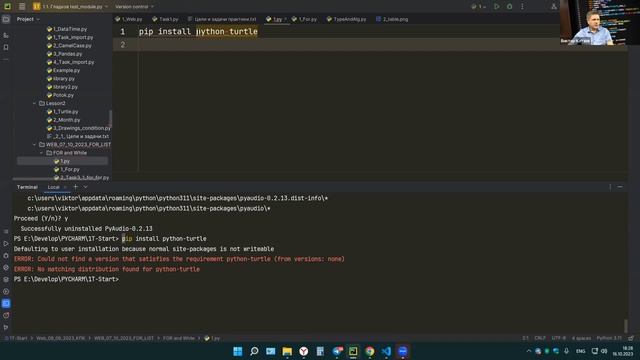Image resolution: width=640 pixels, height=360 pixels.
Task: Click editor line 2 text area
Action: pos(383,44)
